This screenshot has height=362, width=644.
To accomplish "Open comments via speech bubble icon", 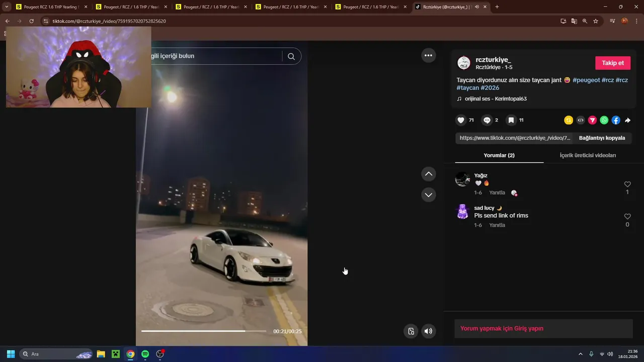I will [x=487, y=120].
